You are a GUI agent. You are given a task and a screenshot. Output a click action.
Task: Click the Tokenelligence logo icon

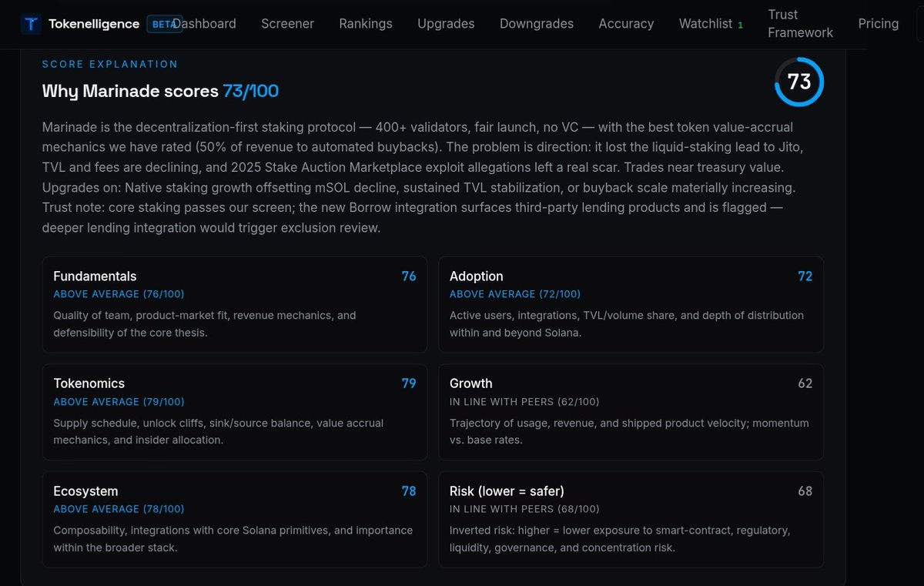pyautogui.click(x=31, y=24)
